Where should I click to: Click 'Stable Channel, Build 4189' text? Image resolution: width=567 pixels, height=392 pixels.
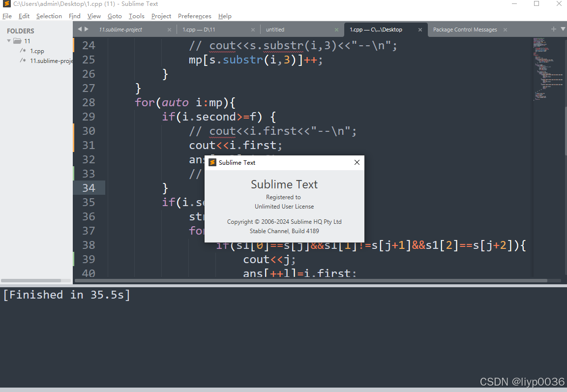click(284, 231)
